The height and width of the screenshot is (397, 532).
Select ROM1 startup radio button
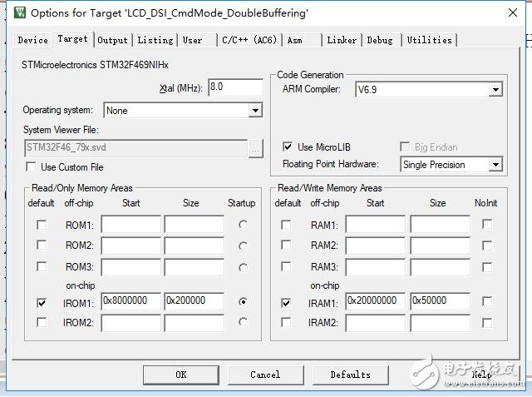[x=243, y=225]
